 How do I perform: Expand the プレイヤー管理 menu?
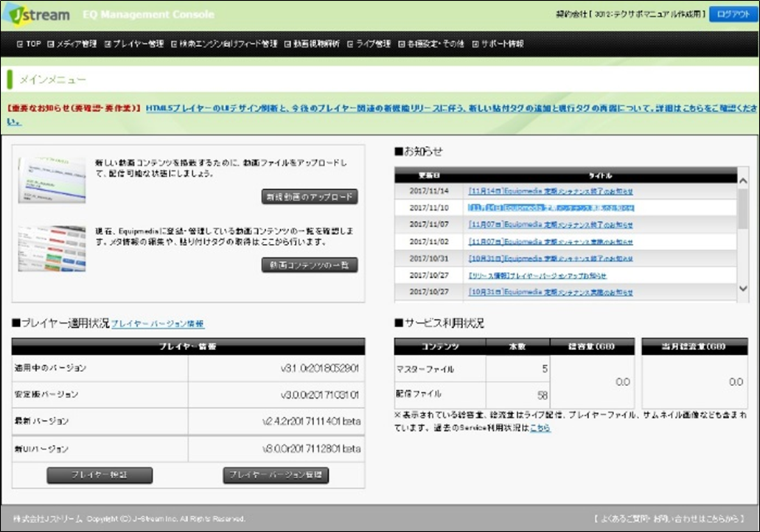(x=133, y=44)
